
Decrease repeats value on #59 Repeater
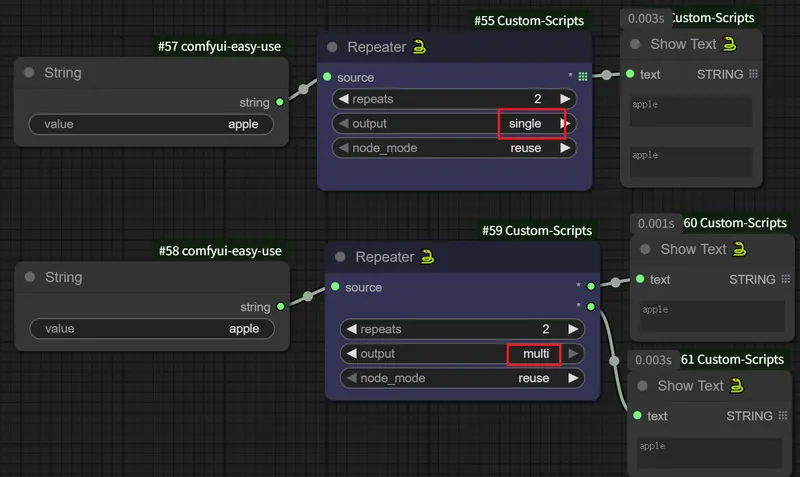[352, 329]
